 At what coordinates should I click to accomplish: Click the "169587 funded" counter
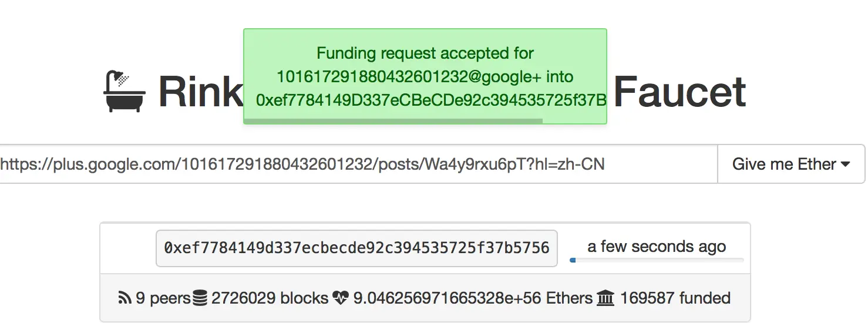675,298
